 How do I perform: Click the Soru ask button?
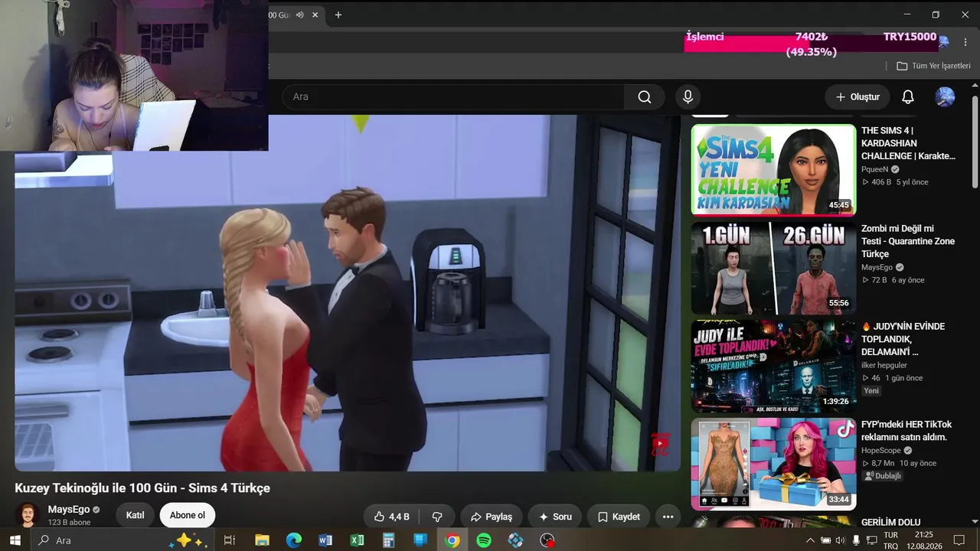click(555, 517)
